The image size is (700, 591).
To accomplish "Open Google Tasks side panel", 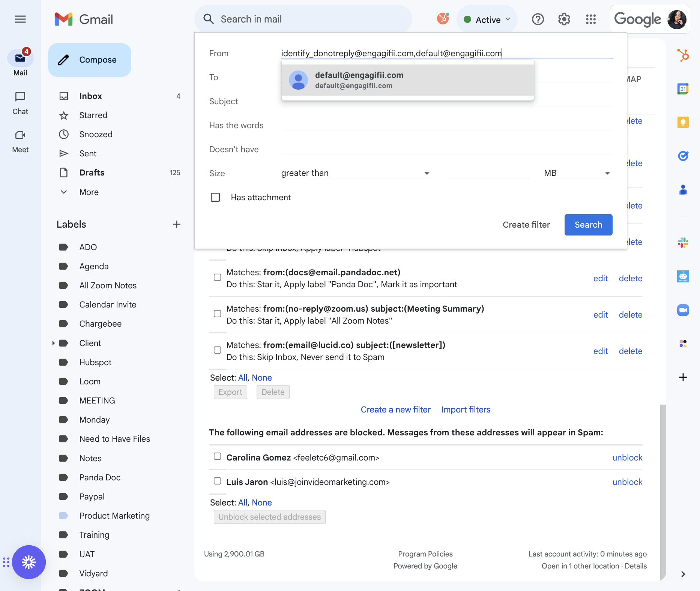I will pos(683,156).
